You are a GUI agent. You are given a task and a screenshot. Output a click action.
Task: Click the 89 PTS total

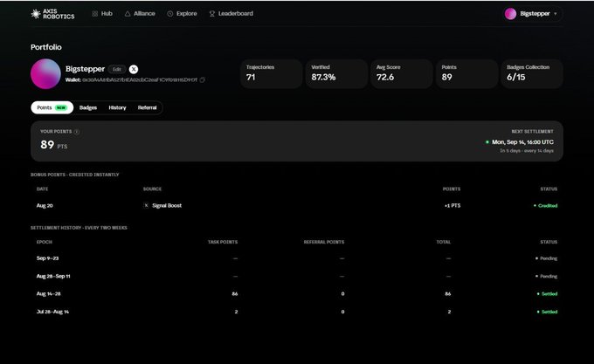click(54, 145)
